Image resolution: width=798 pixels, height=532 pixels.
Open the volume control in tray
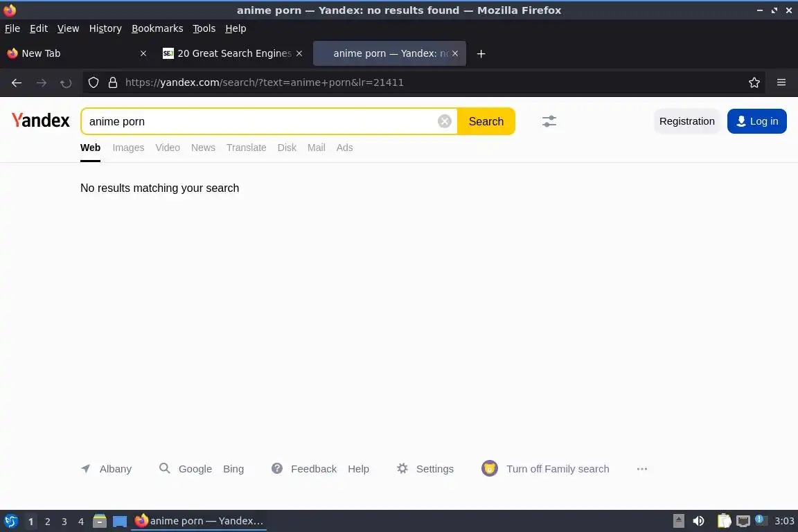point(699,521)
